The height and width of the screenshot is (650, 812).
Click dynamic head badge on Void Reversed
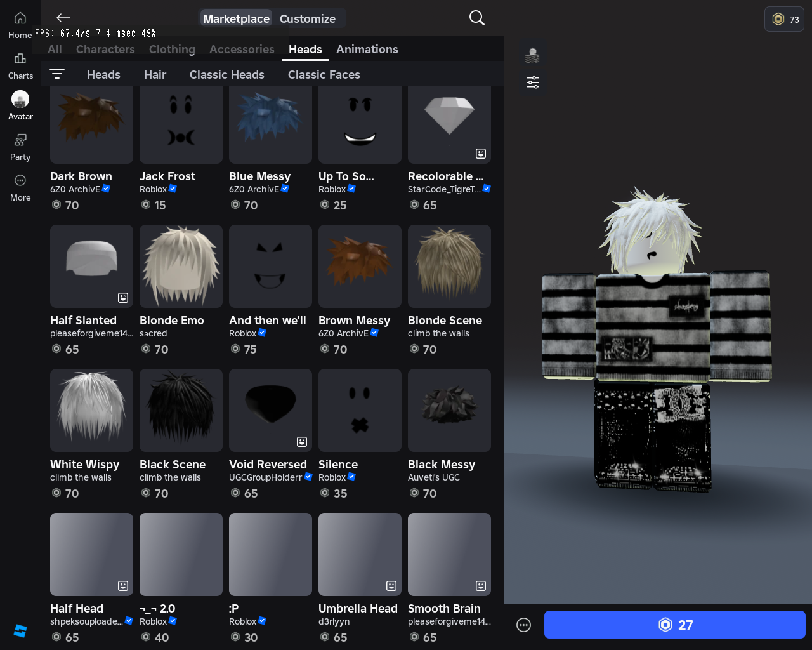tap(302, 442)
